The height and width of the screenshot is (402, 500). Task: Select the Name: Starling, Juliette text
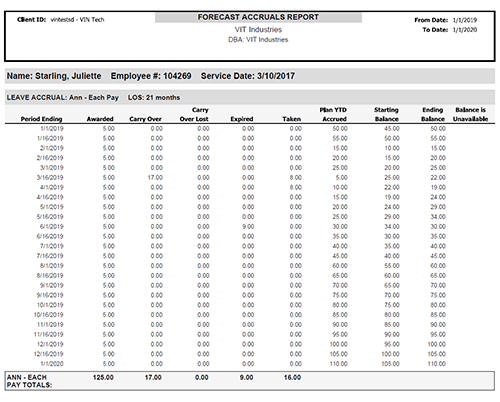point(54,76)
